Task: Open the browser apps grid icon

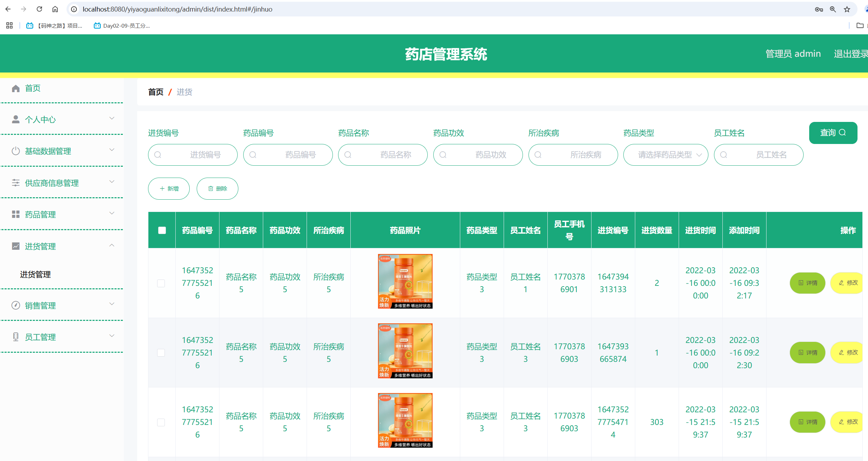Action: click(x=9, y=26)
